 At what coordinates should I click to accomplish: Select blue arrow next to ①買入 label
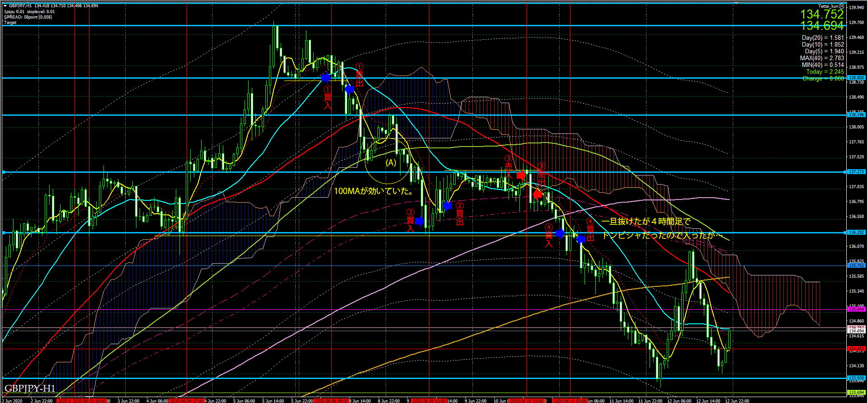[326, 78]
